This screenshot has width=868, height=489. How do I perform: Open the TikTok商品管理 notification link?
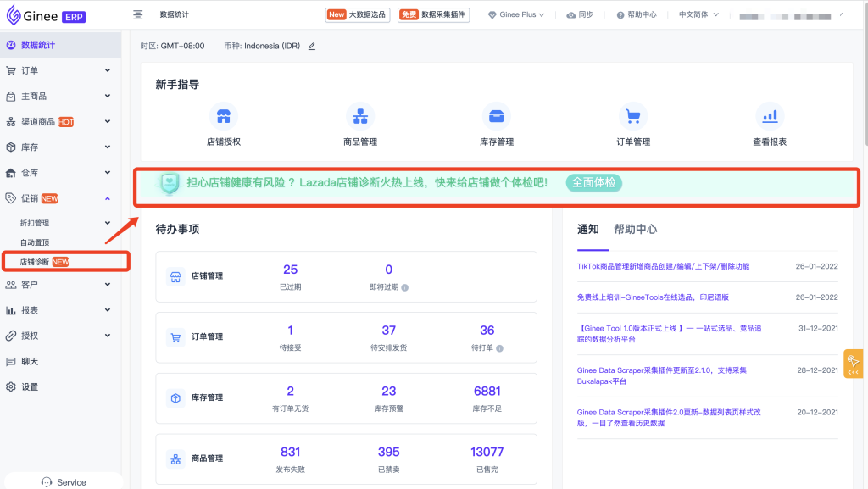pyautogui.click(x=663, y=266)
